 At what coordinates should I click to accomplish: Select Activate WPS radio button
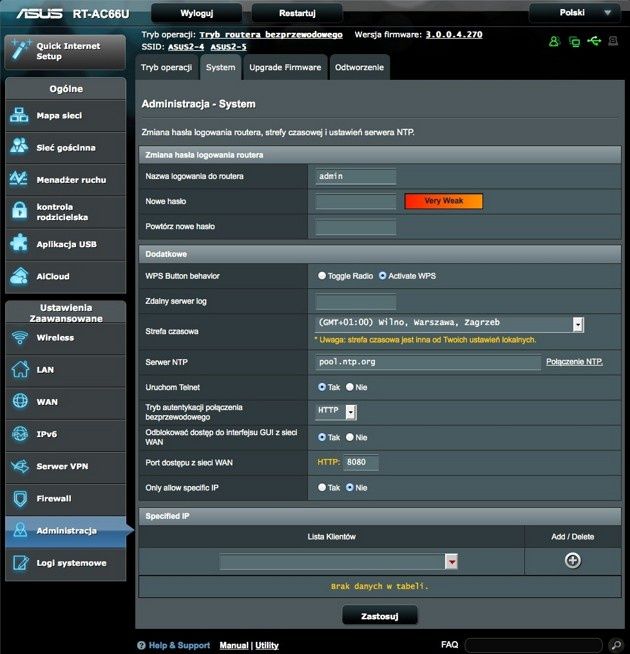click(382, 276)
